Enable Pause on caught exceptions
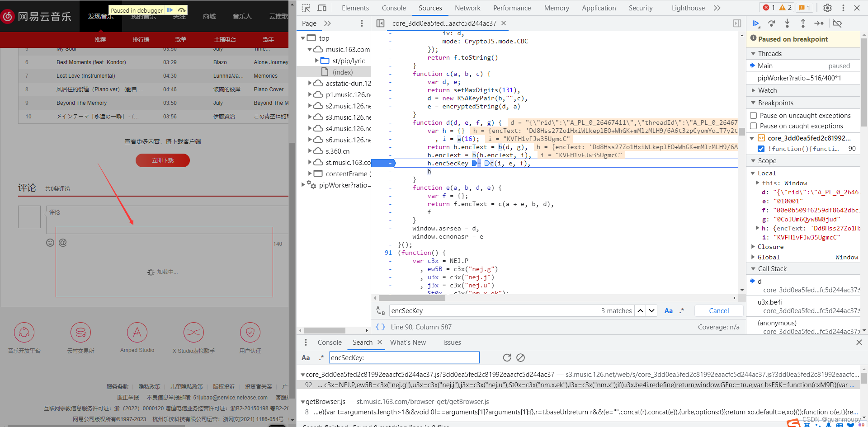Screen dimensions: 868x427 (754, 126)
